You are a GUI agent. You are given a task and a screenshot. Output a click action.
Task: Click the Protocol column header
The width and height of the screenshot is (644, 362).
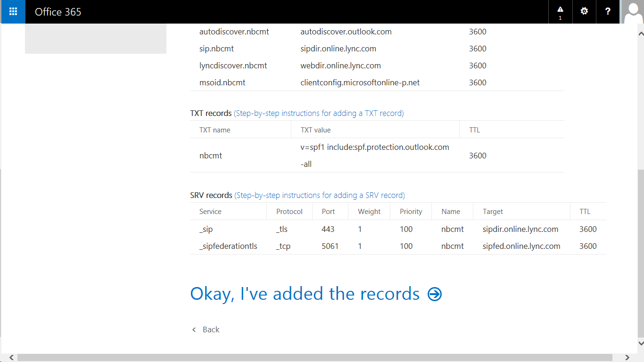pos(289,212)
